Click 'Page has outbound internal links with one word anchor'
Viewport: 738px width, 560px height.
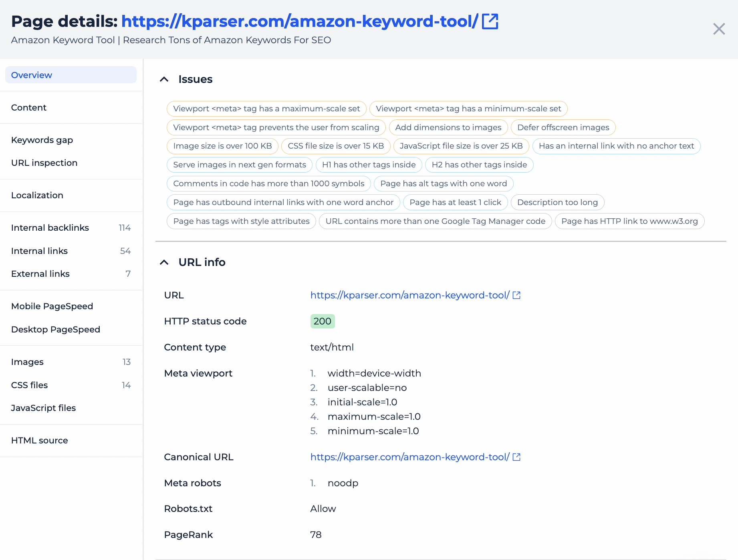[x=283, y=202]
